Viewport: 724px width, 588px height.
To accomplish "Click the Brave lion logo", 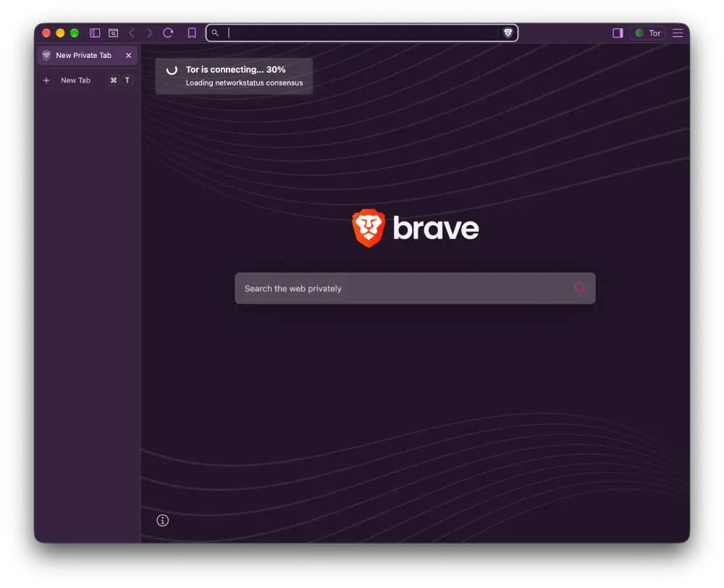I will tap(368, 228).
